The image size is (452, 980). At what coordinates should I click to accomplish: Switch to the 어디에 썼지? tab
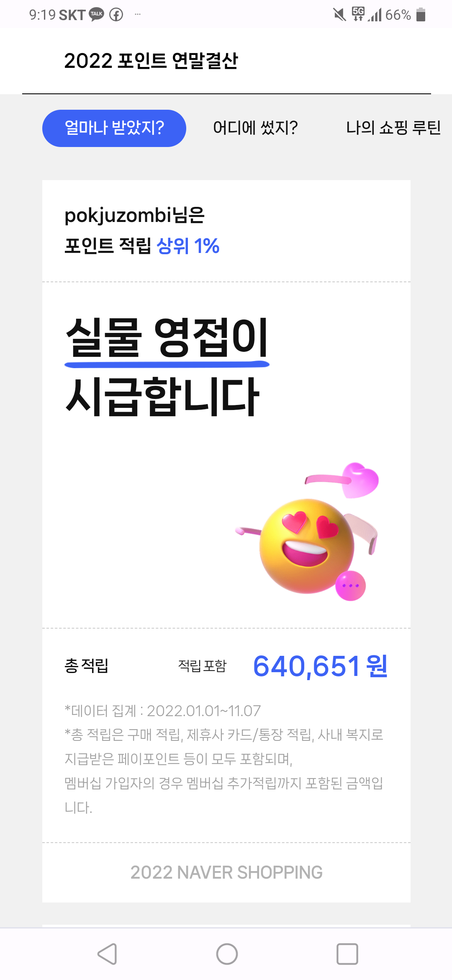[x=255, y=128]
